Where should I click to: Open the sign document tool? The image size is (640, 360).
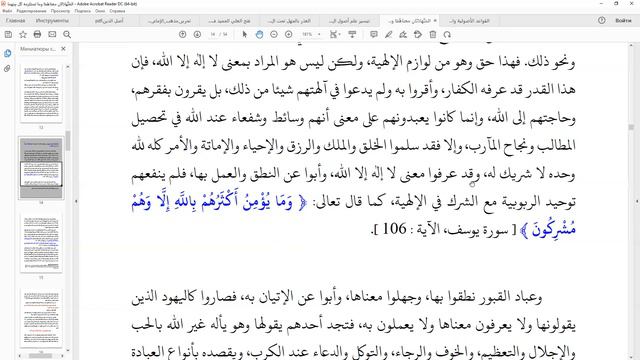403,35
